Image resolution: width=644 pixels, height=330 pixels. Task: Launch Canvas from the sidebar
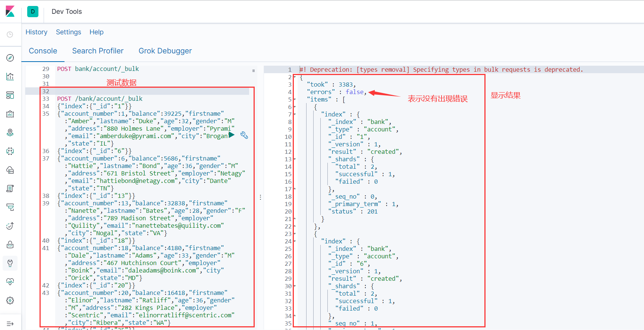(x=10, y=114)
